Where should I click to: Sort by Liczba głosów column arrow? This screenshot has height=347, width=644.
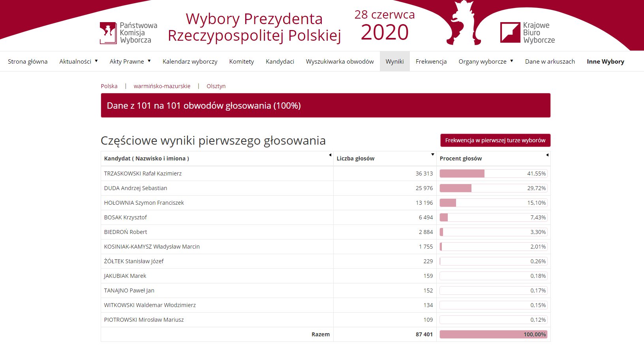point(433,155)
